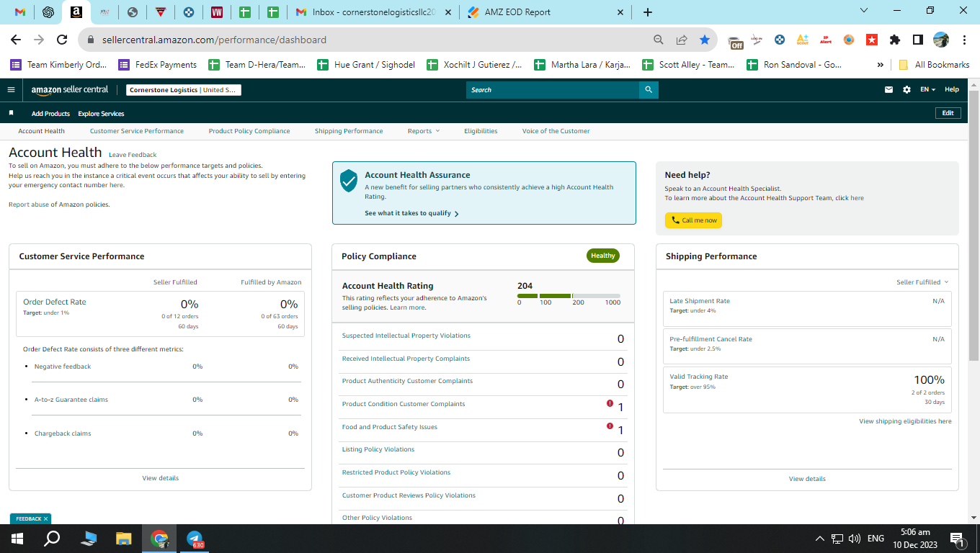Click Learn more under Account Health Rating
Image resolution: width=980 pixels, height=553 pixels.
click(x=407, y=307)
